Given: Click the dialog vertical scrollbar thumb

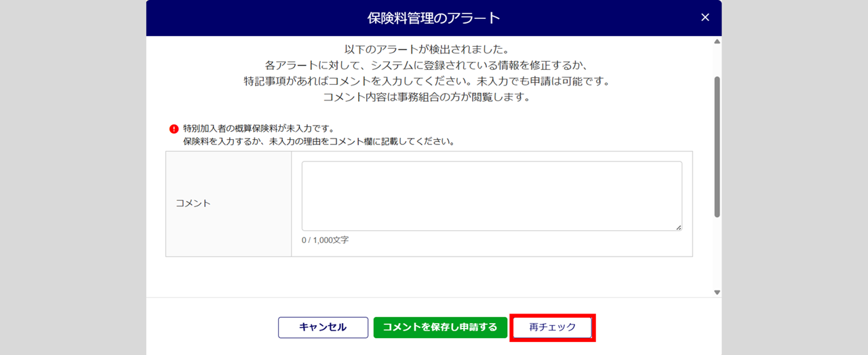Looking at the screenshot, I should (717, 147).
